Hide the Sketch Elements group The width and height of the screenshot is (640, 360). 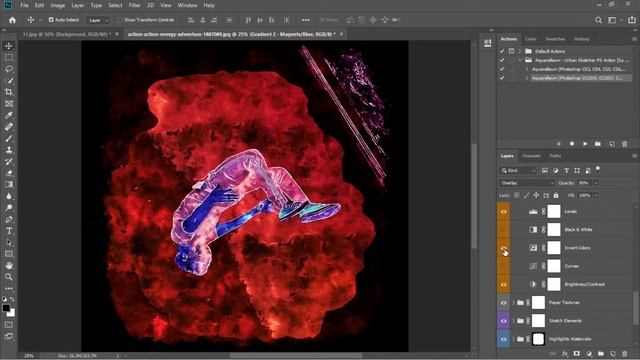[503, 321]
